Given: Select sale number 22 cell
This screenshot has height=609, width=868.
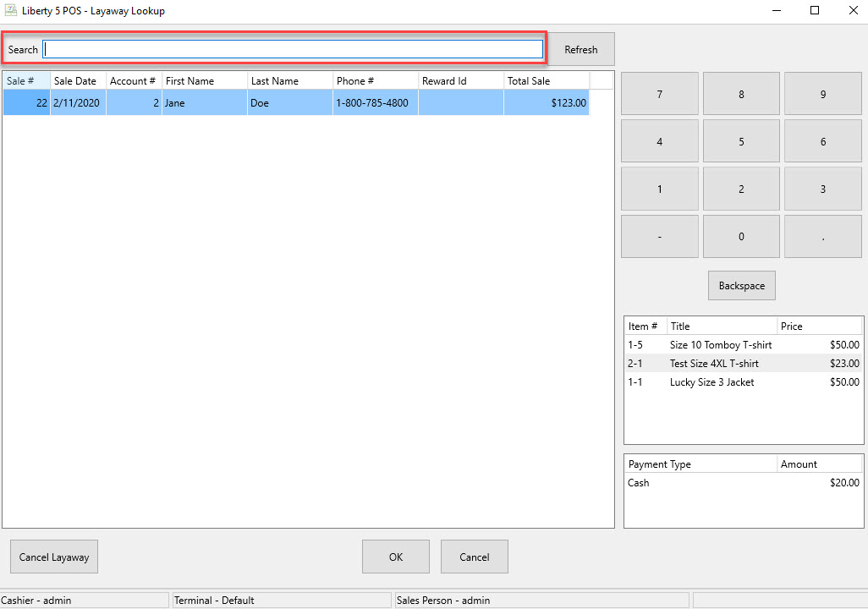Looking at the screenshot, I should tap(26, 103).
